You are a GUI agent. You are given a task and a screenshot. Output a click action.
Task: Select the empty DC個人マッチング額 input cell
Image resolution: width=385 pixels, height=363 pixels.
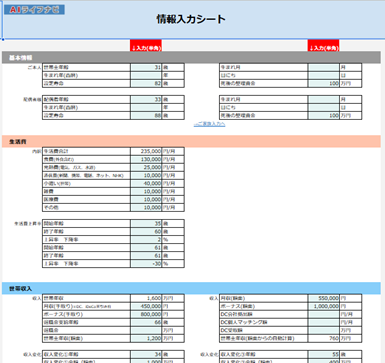[324, 322]
